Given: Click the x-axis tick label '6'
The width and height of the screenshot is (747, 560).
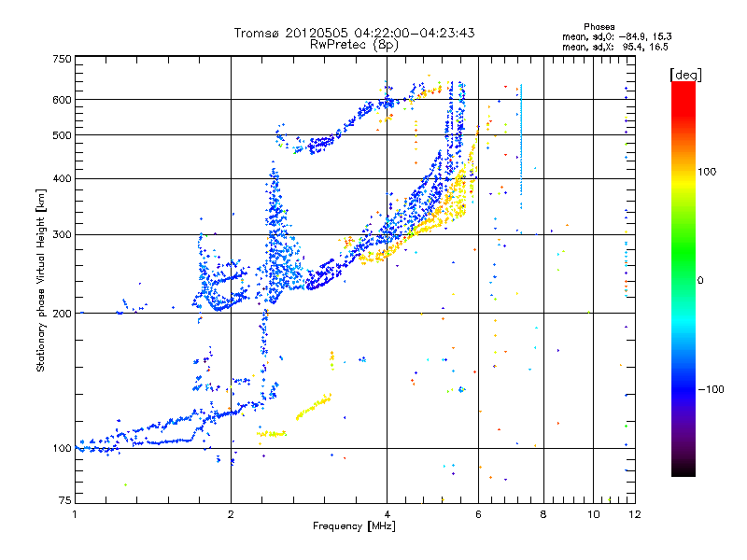Looking at the screenshot, I should coord(478,514).
